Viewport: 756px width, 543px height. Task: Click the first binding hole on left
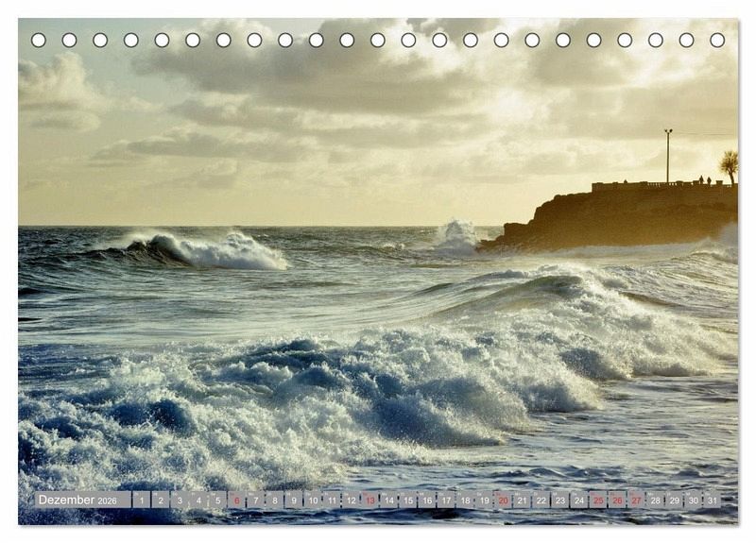tap(39, 40)
